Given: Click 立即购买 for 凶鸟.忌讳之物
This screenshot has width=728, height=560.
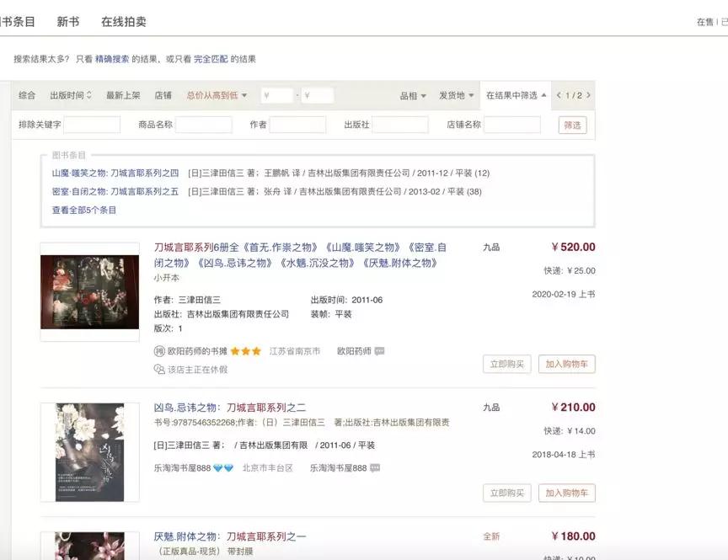Looking at the screenshot, I should pos(506,493).
